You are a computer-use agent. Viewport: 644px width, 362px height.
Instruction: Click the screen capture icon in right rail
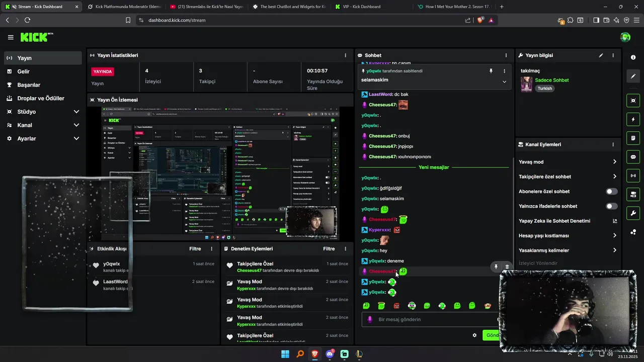(633, 101)
